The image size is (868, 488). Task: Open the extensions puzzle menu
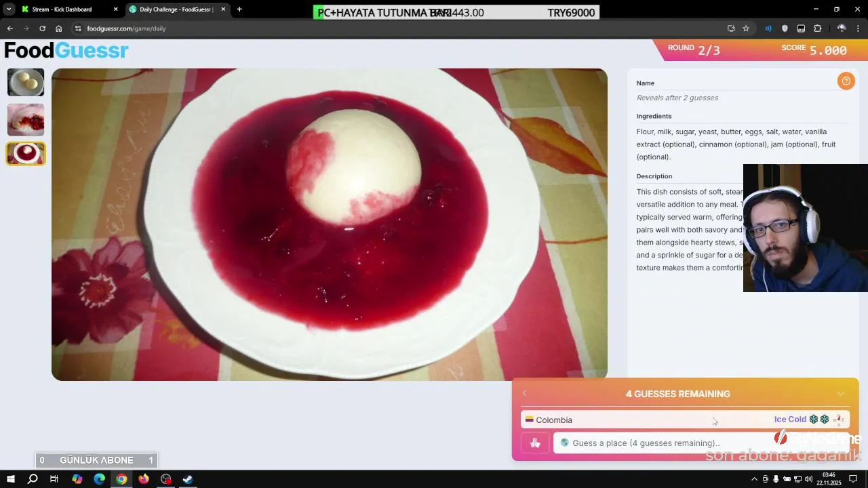point(817,28)
